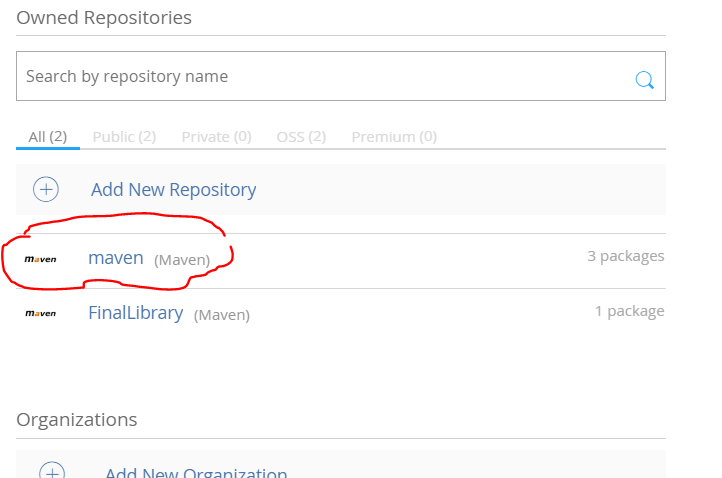Viewport: 722px width, 478px height.
Task: Open the FinalLibrary repository link
Action: [136, 313]
